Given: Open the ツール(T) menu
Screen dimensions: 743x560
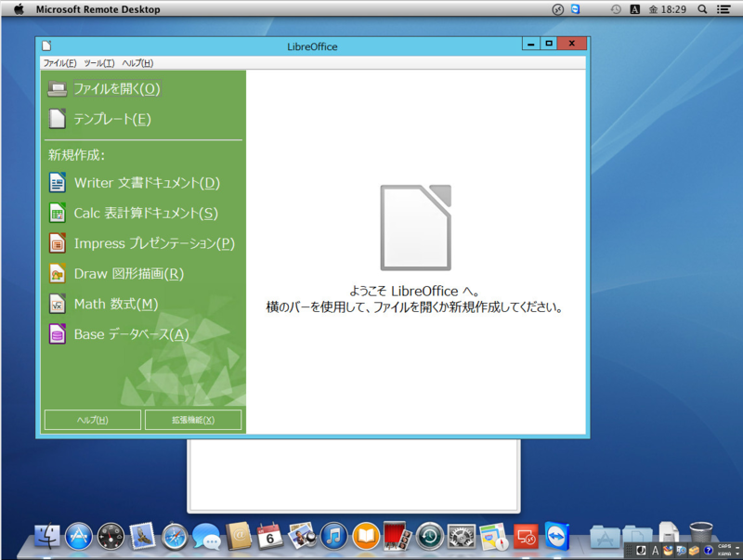Looking at the screenshot, I should click(x=99, y=63).
